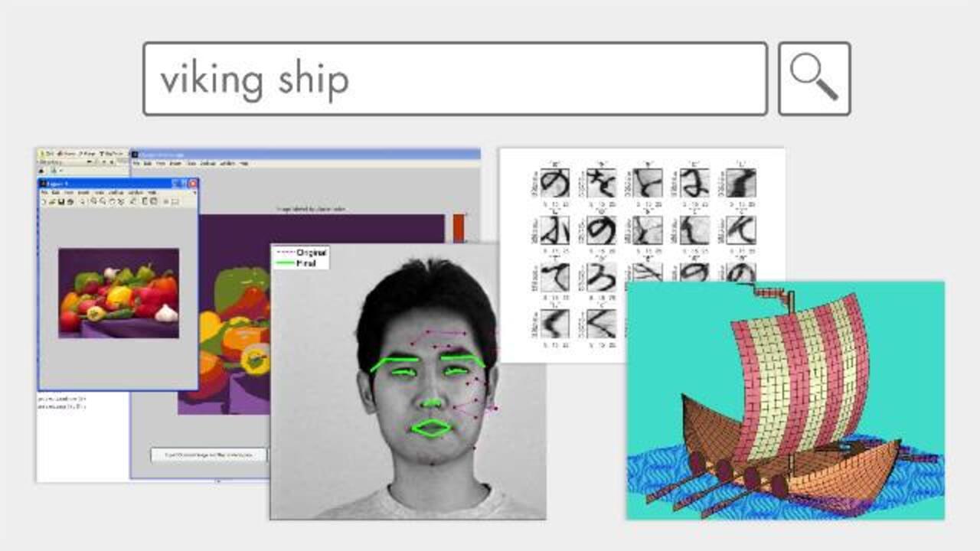Click Insert Colorbar icon in peppers figure toolbar
980x551 pixels.
(144, 201)
